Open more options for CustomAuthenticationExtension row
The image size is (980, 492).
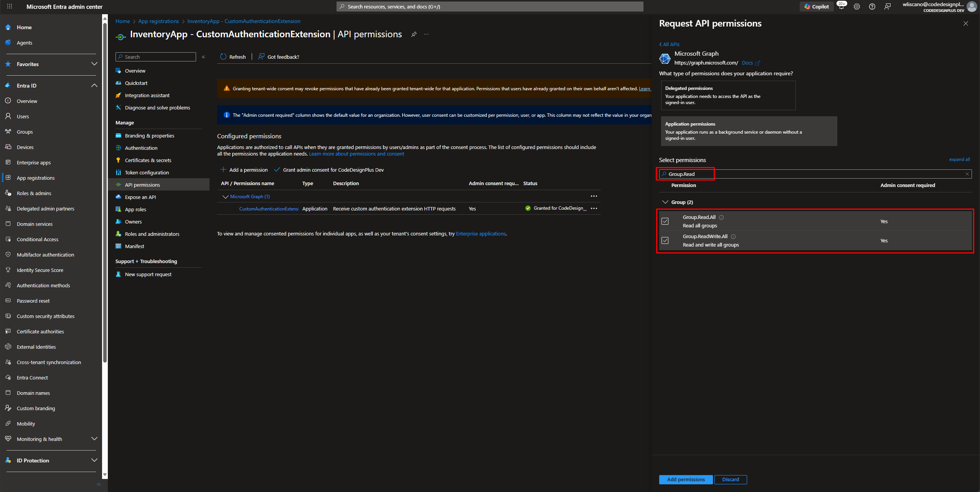coord(594,209)
